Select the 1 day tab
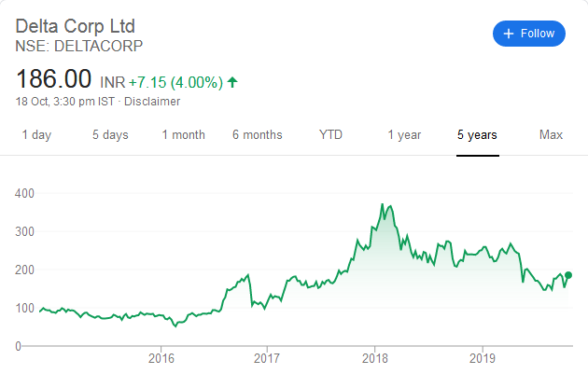Screen dimensions: 588x374 [x=36, y=135]
